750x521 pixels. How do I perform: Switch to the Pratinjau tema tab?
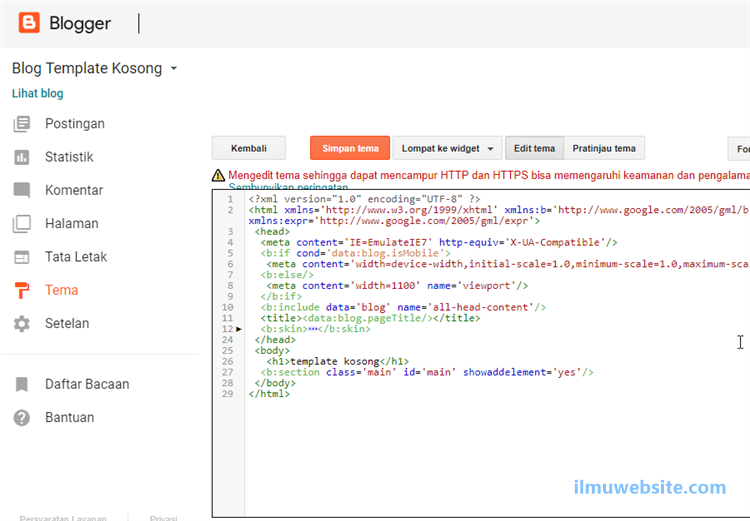click(604, 149)
